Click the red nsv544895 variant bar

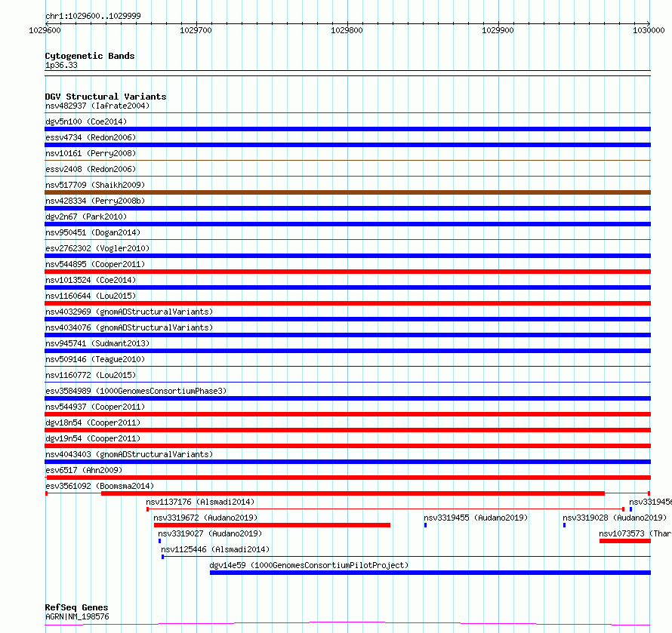coord(347,272)
